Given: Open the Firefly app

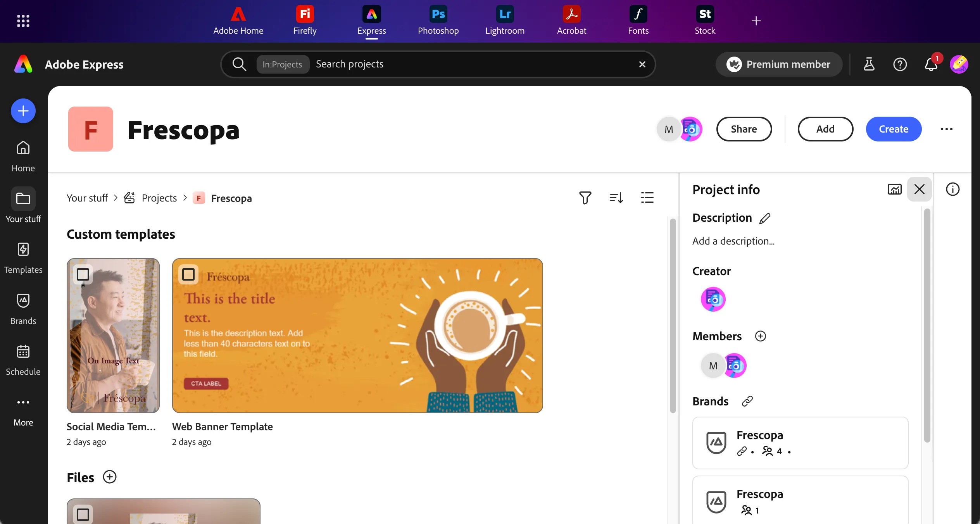Looking at the screenshot, I should coord(305,21).
